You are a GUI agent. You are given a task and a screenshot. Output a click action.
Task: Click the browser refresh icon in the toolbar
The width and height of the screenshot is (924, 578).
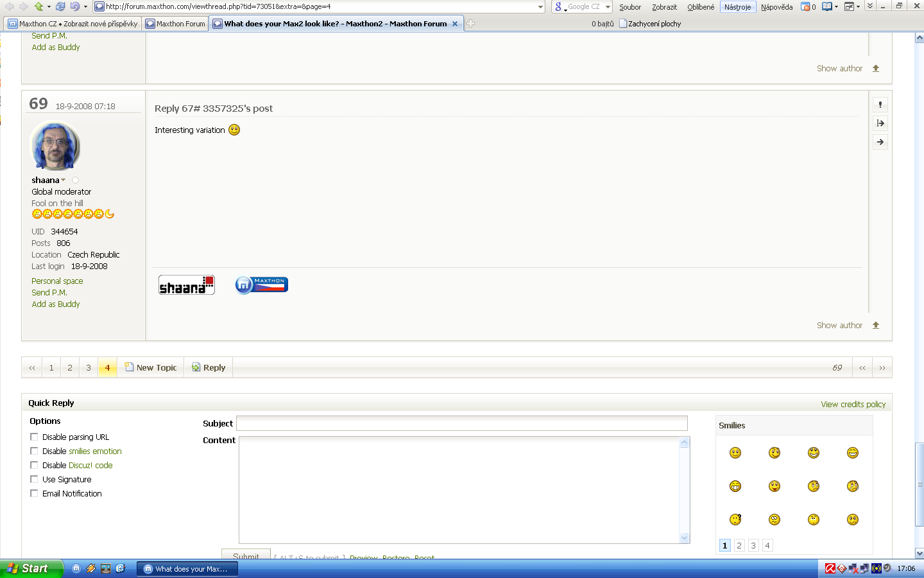tap(59, 6)
